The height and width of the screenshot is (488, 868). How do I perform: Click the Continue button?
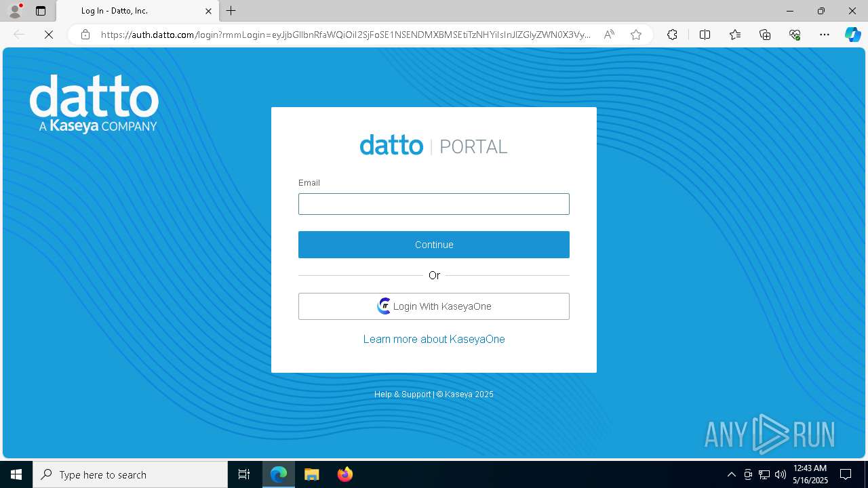434,245
